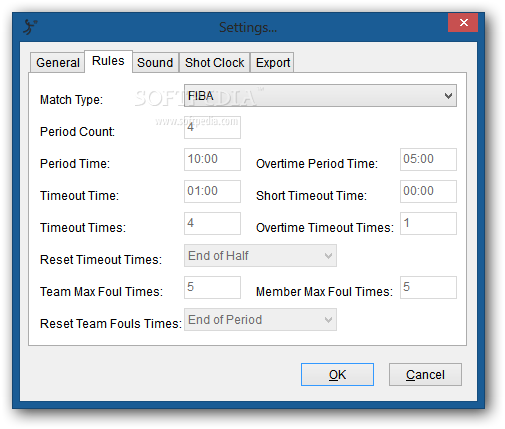Image resolution: width=505 pixels, height=429 pixels.
Task: Click the Team Max Foul Times field
Action: (212, 287)
